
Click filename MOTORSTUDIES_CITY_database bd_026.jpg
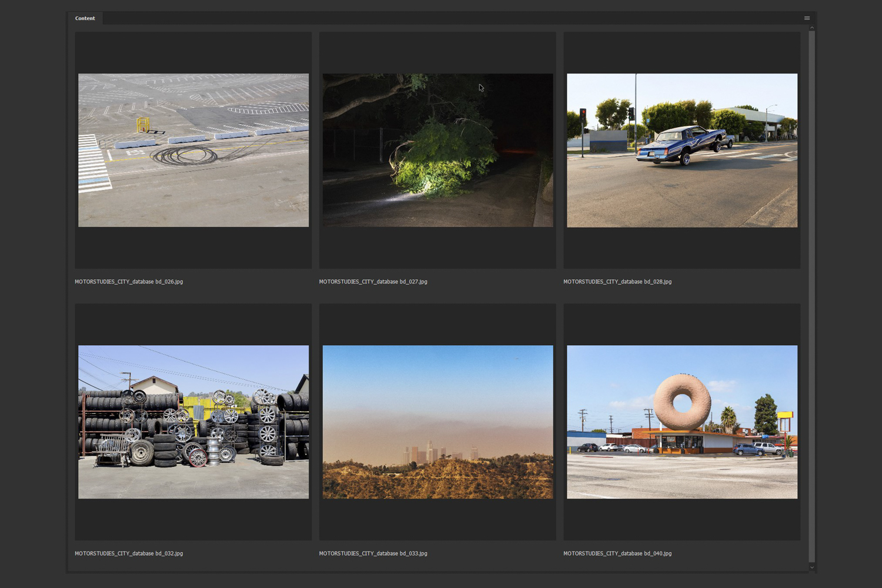pos(129,282)
